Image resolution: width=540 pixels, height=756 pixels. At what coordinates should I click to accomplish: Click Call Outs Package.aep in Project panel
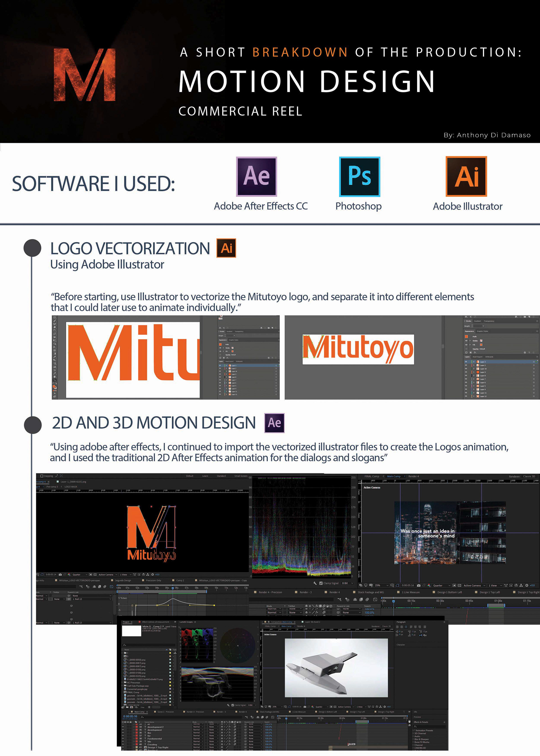click(138, 686)
